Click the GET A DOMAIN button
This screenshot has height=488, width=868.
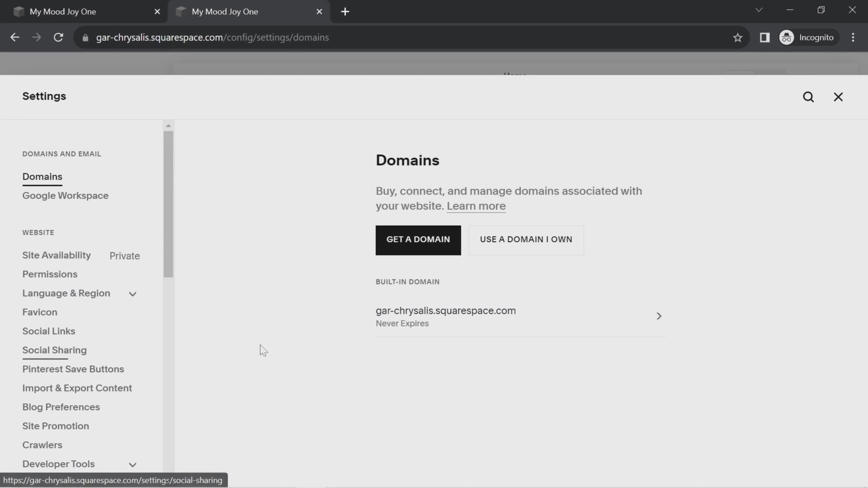pyautogui.click(x=418, y=240)
